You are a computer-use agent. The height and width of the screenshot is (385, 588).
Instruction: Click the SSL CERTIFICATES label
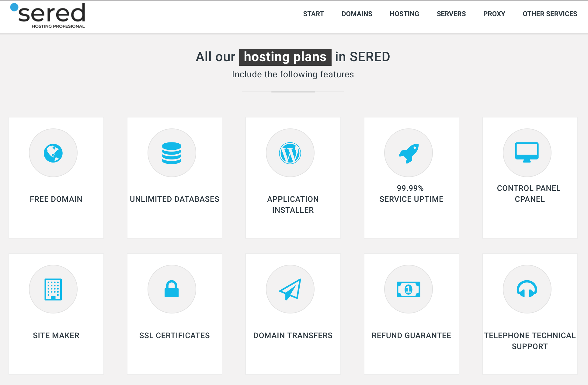click(175, 335)
